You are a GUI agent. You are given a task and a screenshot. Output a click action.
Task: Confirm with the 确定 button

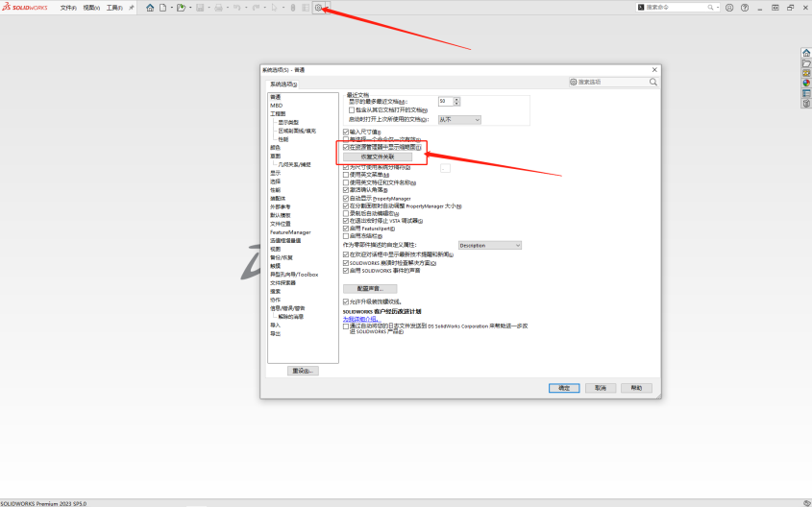[x=564, y=388]
